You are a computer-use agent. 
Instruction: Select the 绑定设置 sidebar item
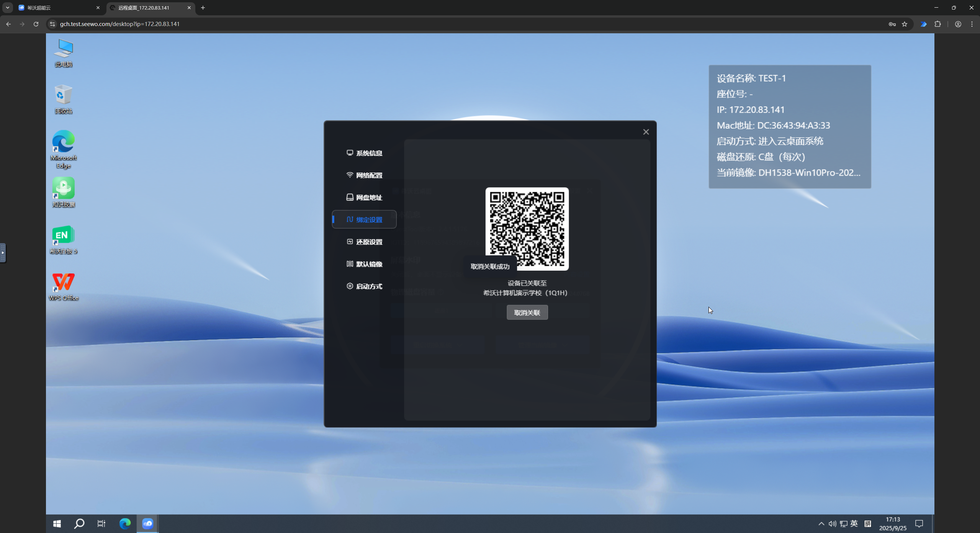tap(364, 220)
